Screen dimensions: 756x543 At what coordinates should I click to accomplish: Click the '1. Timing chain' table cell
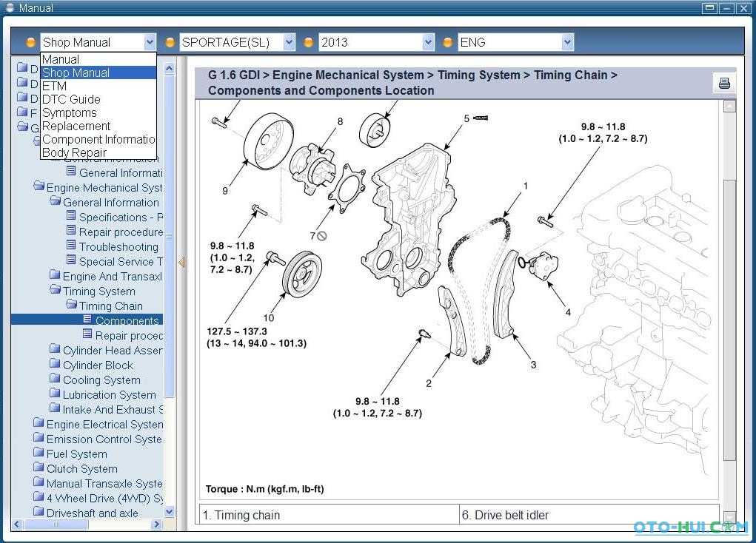tap(330, 515)
